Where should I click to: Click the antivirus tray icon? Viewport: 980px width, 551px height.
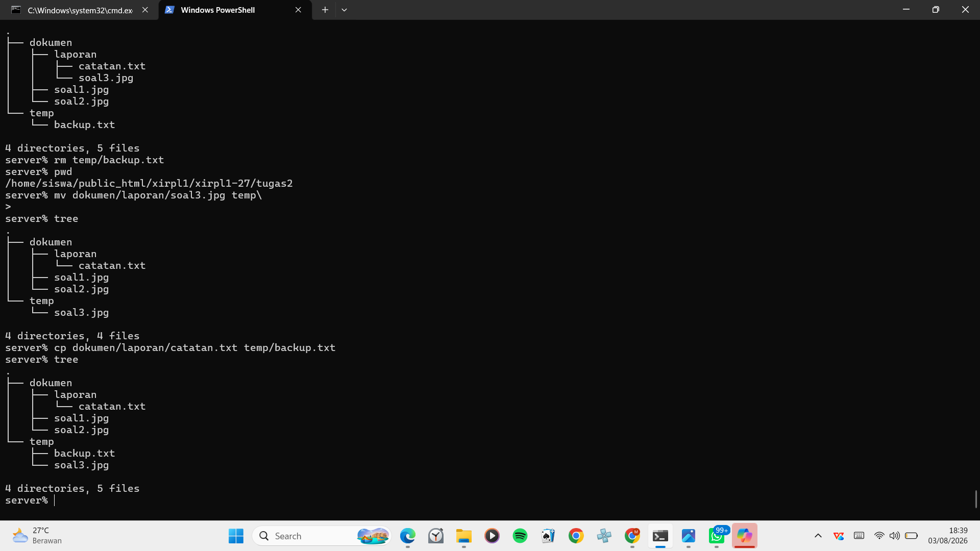[x=839, y=536]
